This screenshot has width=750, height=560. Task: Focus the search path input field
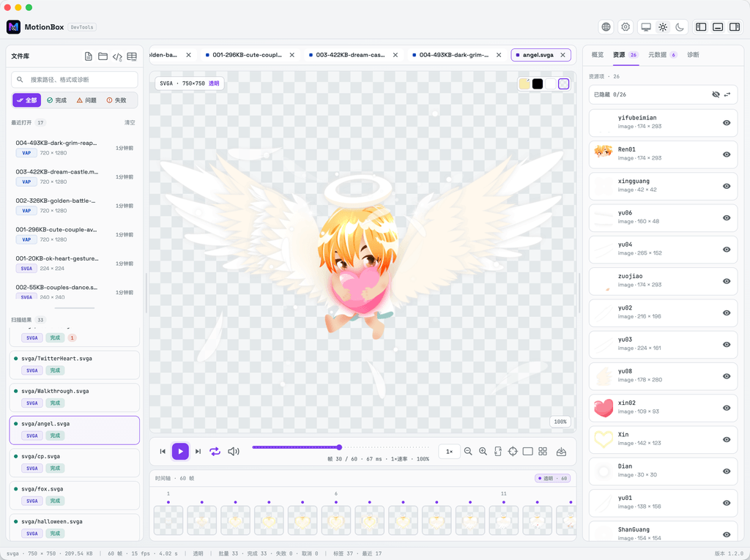[75, 79]
